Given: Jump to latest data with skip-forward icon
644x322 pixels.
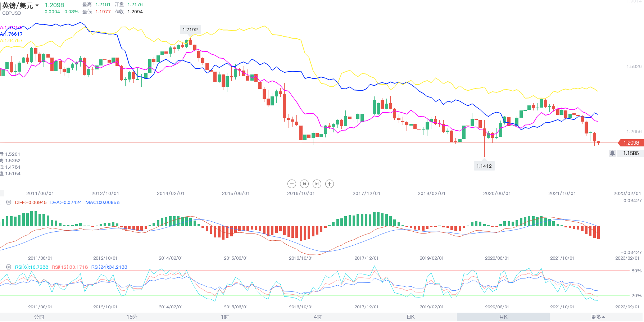Looking at the screenshot, I should [317, 184].
